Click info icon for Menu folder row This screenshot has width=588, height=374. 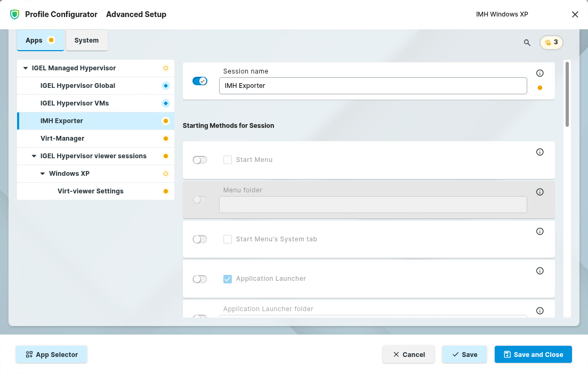pyautogui.click(x=539, y=192)
